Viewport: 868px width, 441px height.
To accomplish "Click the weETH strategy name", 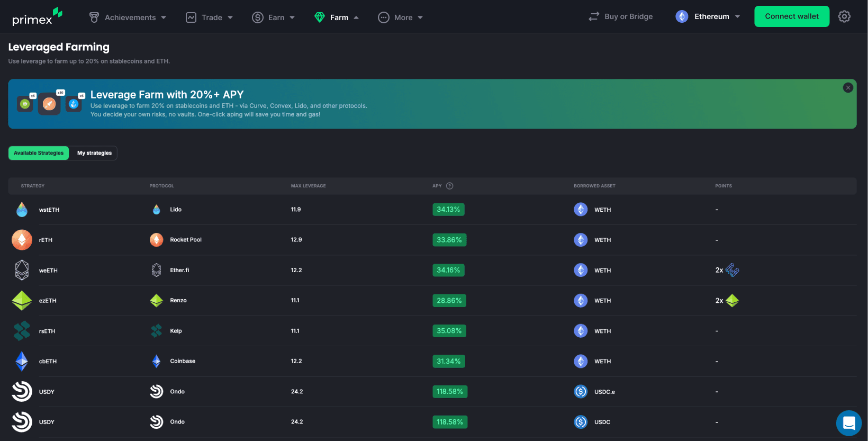I will [x=48, y=271].
